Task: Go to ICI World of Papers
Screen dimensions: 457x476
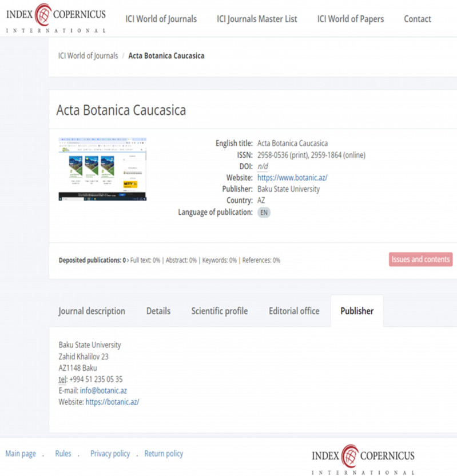Action: coord(350,19)
